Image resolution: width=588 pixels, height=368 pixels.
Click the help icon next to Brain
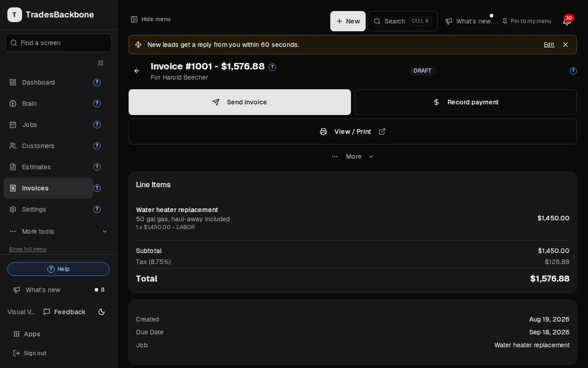pyautogui.click(x=97, y=103)
